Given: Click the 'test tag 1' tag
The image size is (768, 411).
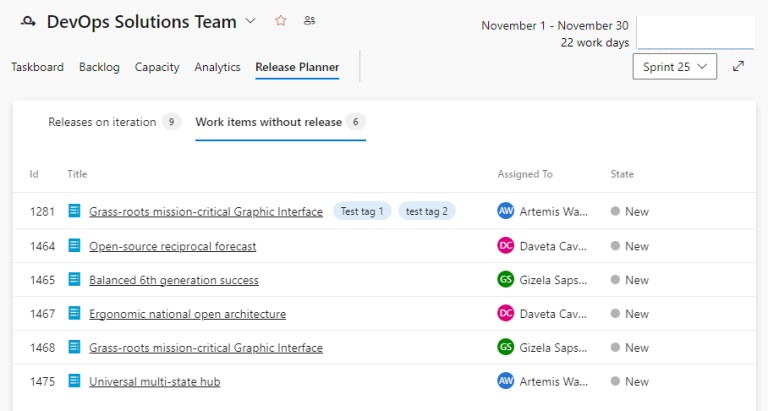Looking at the screenshot, I should 362,211.
